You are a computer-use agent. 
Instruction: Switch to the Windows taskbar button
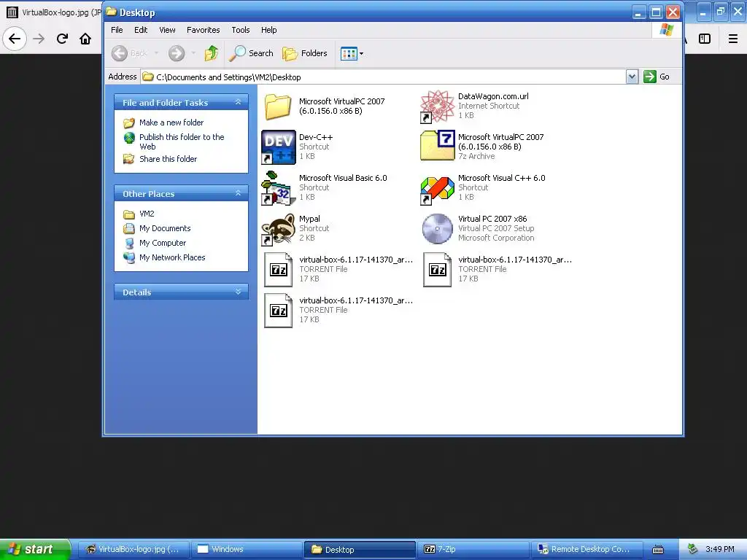click(x=247, y=549)
